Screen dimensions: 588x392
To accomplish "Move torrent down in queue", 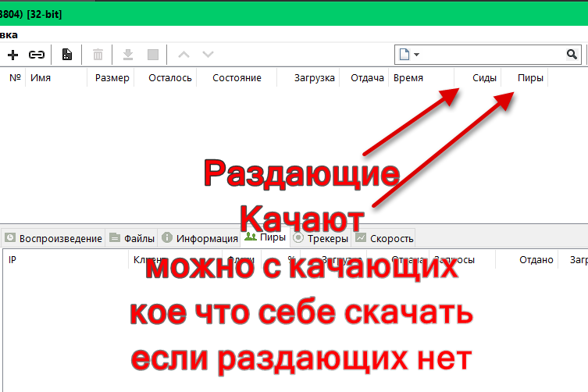I will pyautogui.click(x=208, y=55).
